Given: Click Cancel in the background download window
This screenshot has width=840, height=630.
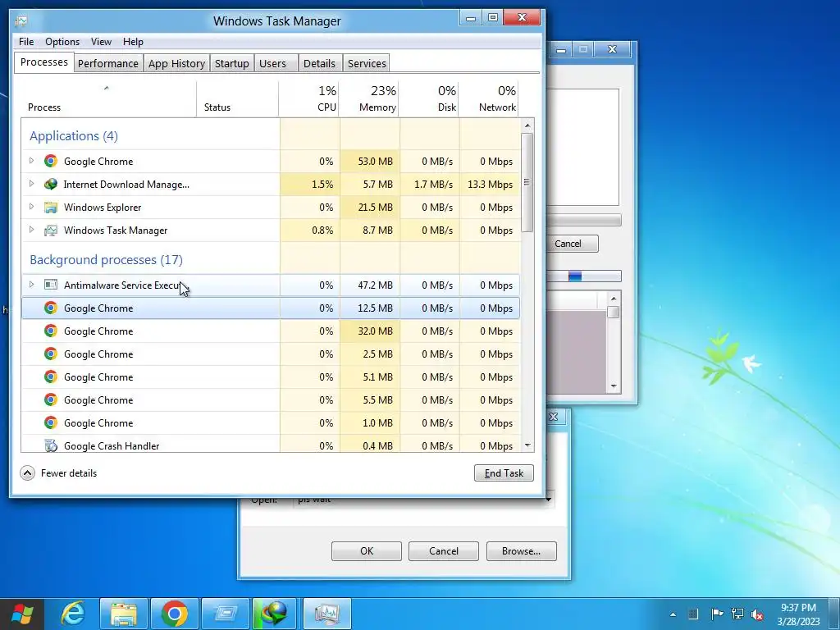Looking at the screenshot, I should (571, 244).
